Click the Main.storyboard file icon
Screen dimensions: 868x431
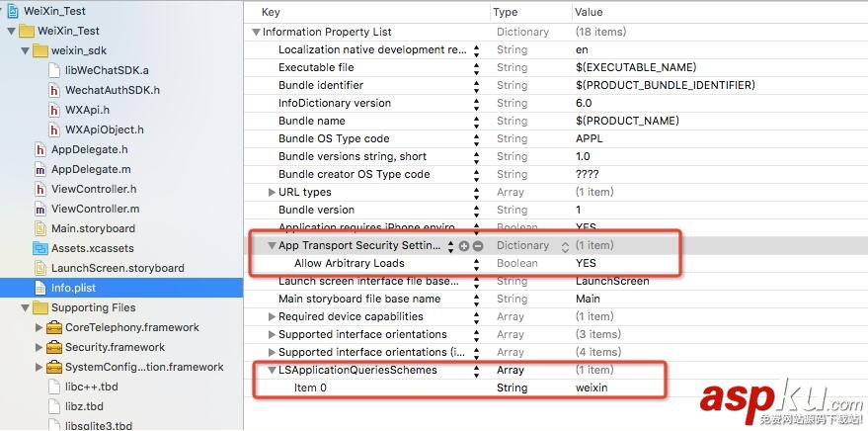(x=40, y=228)
